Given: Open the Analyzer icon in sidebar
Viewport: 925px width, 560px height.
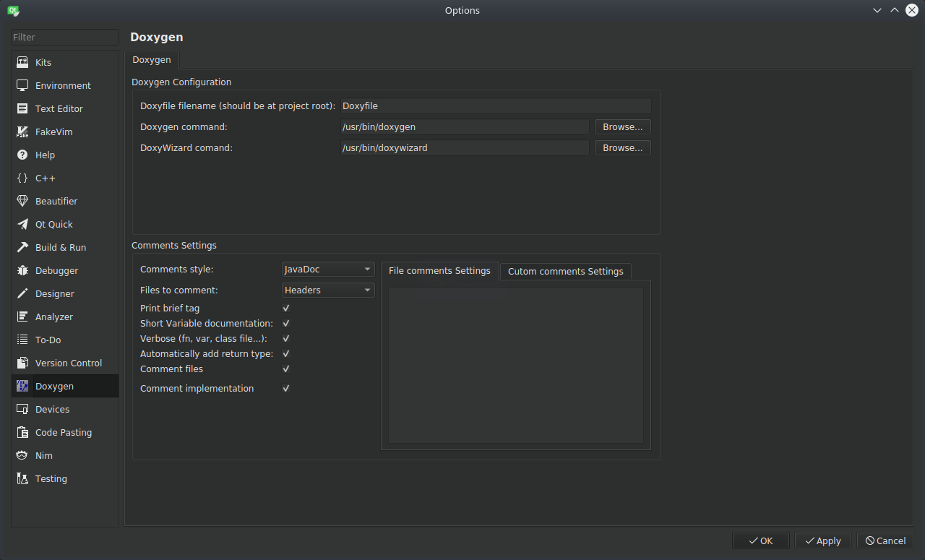Looking at the screenshot, I should point(22,317).
